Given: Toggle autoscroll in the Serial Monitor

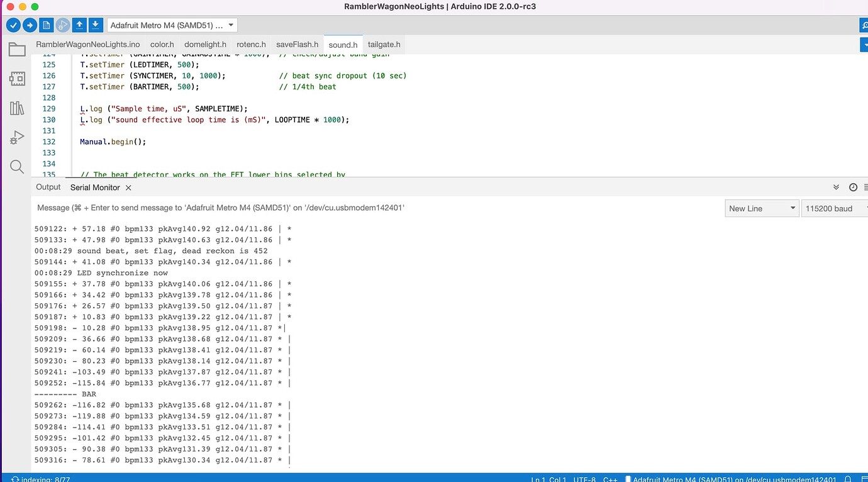Looking at the screenshot, I should point(837,187).
